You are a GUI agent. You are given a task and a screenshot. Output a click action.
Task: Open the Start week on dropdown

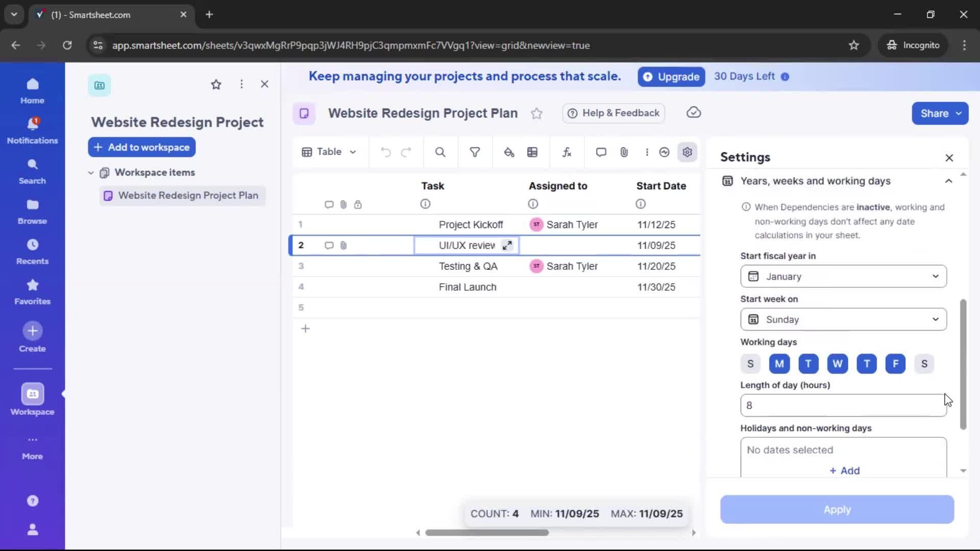pyautogui.click(x=843, y=319)
